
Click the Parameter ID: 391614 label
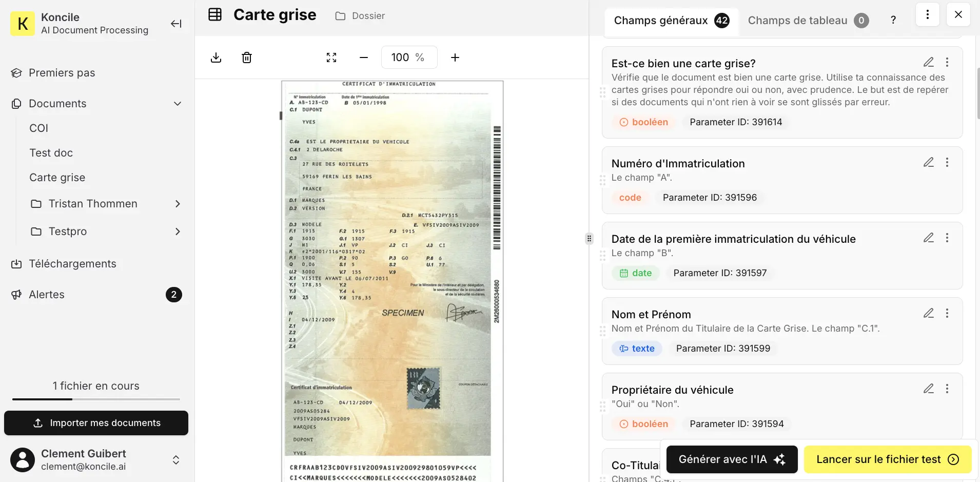pyautogui.click(x=736, y=122)
